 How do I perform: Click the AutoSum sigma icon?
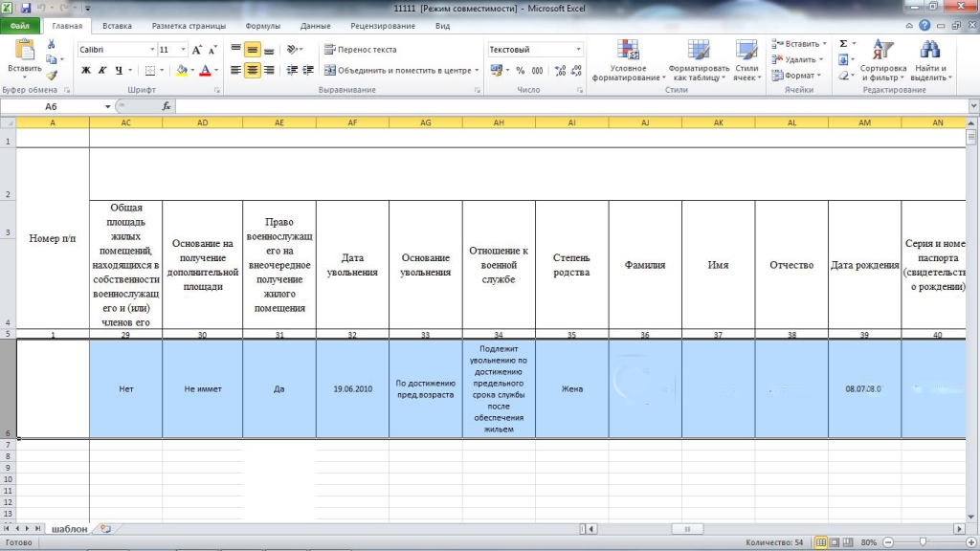point(843,43)
